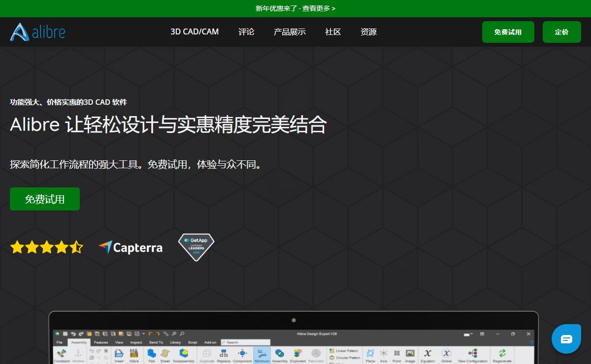Switch to the View ribbon tab
Screen dimensions: 591x364
click(x=119, y=342)
